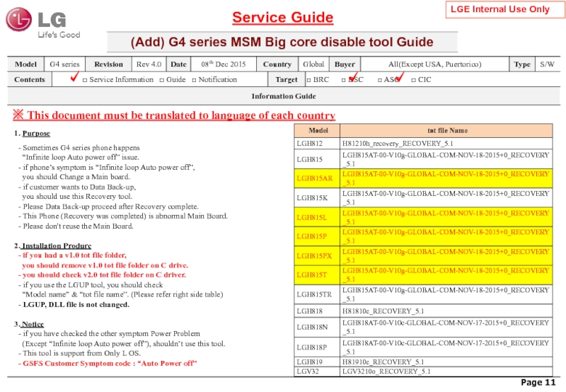The width and height of the screenshot is (566, 392).
Task: Select the All(Except USA, Puertorico) buyer cell
Action: point(434,64)
